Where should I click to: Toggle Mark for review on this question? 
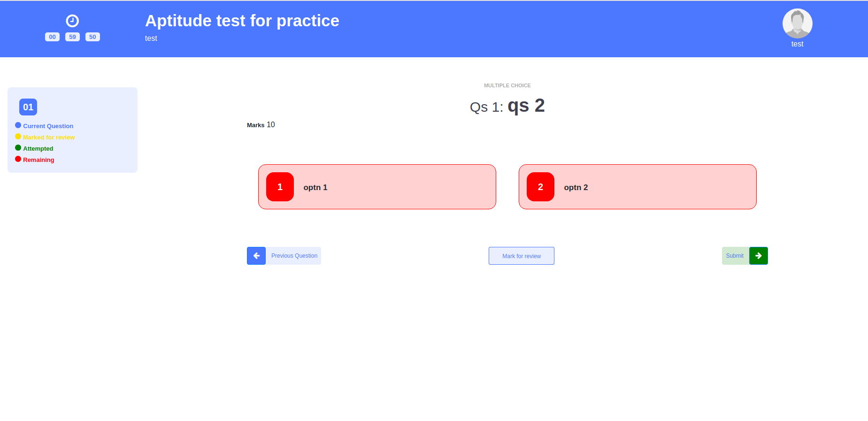point(521,256)
